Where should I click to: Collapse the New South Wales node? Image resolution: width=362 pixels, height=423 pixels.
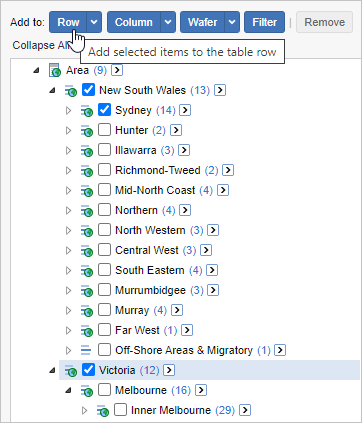pos(52,90)
